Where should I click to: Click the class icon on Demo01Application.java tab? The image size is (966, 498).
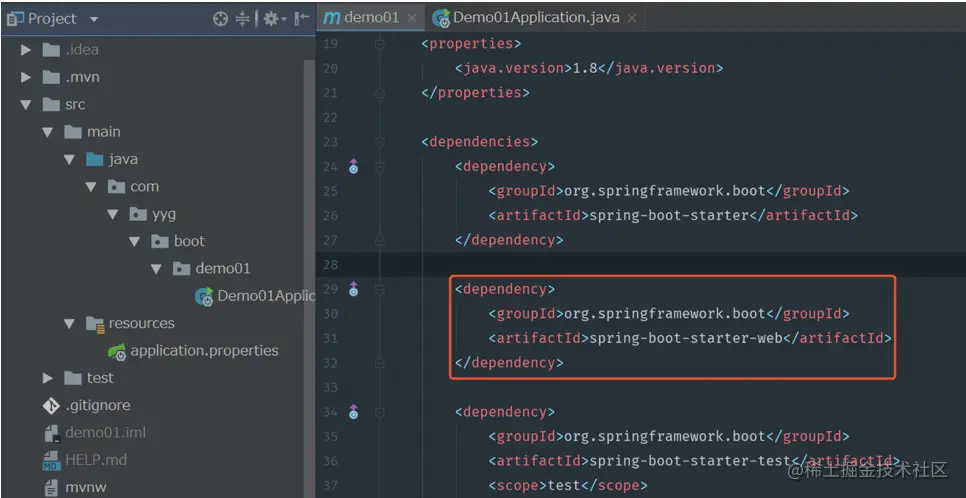pos(441,19)
